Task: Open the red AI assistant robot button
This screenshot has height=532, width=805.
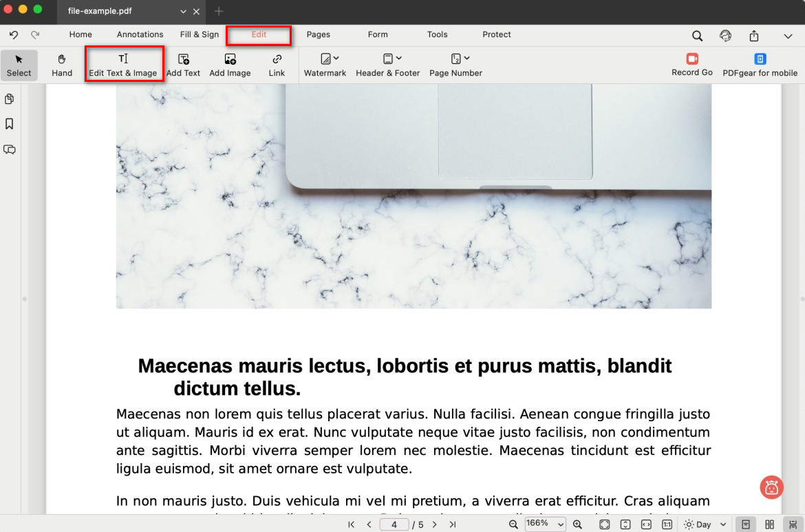Action: click(x=771, y=487)
